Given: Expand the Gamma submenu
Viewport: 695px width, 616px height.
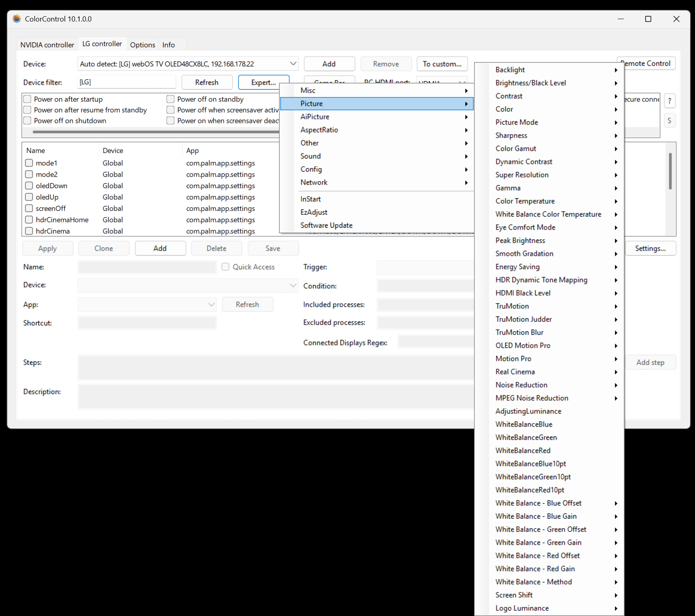Looking at the screenshot, I should coord(549,188).
